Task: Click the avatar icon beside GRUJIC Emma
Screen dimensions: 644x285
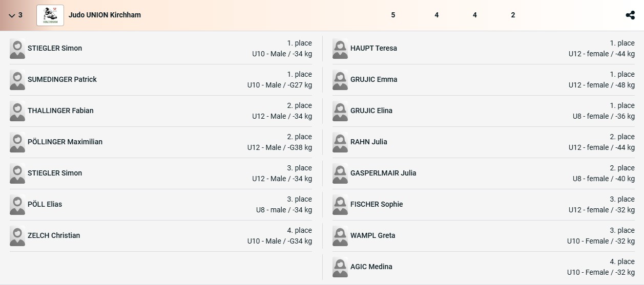Action: pos(340,80)
